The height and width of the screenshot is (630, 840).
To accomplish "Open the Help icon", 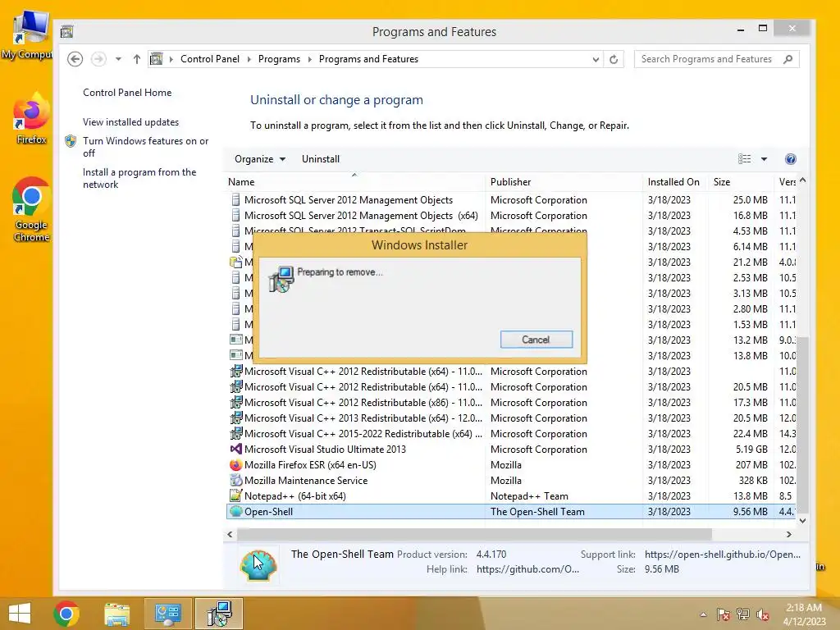I will tap(790, 159).
